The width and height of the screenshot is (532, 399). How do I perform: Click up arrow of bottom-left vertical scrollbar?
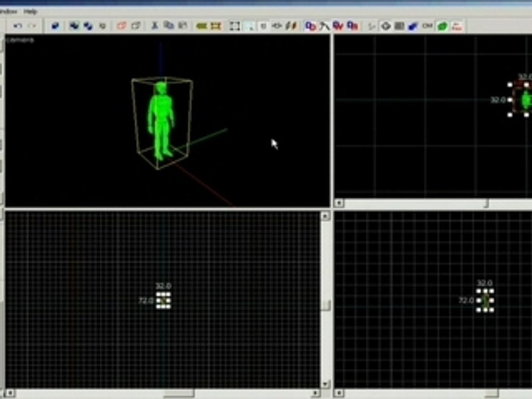[325, 216]
